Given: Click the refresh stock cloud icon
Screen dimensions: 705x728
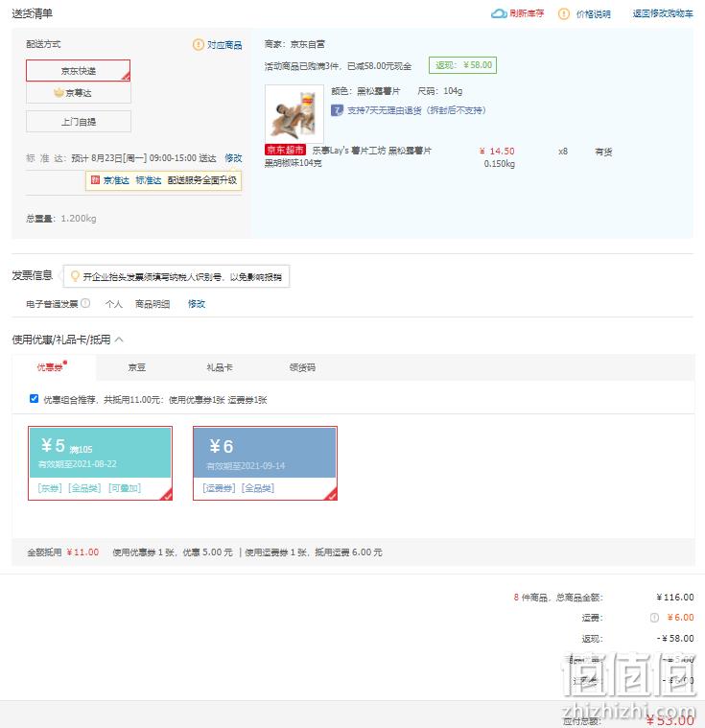Looking at the screenshot, I should [499, 13].
